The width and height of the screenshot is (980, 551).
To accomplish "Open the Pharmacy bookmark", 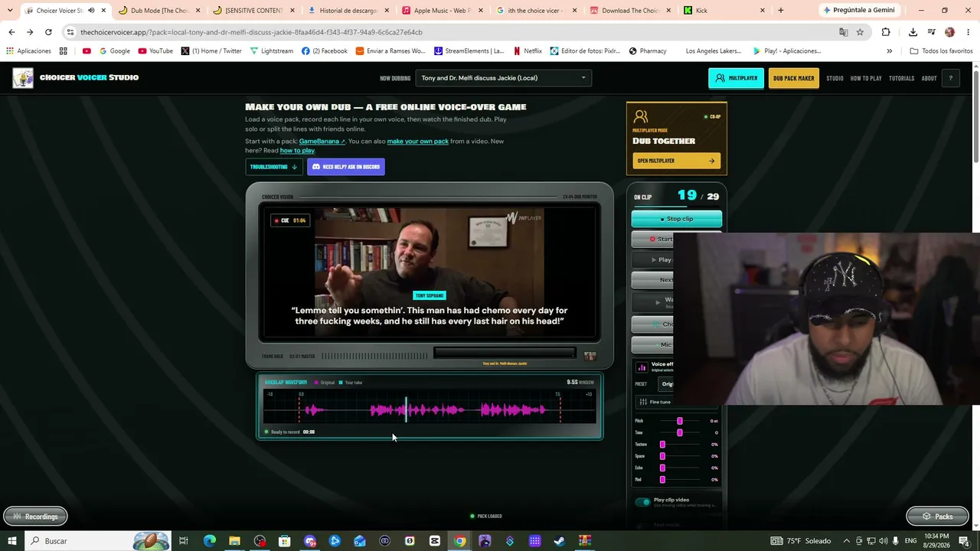I will (648, 51).
